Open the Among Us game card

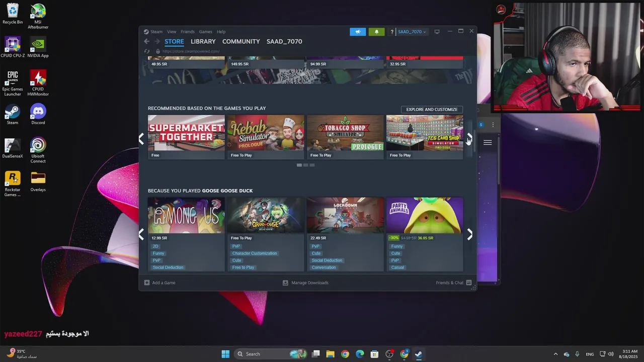coord(186,234)
